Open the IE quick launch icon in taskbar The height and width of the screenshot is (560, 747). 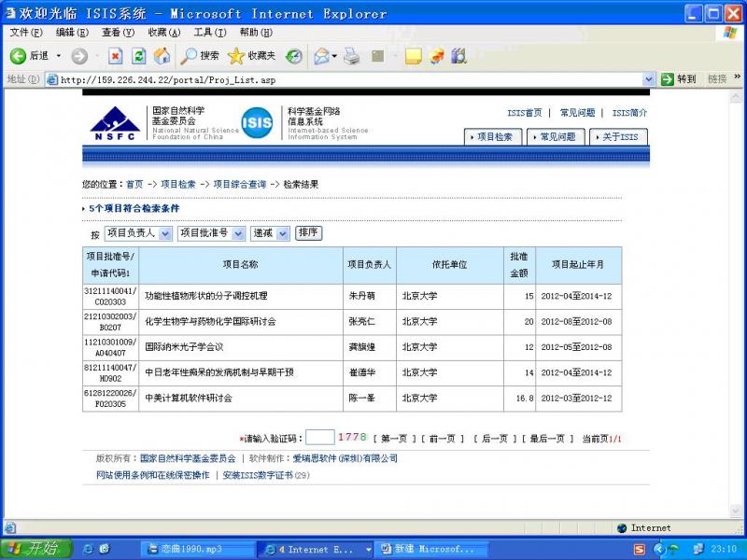[x=88, y=549]
